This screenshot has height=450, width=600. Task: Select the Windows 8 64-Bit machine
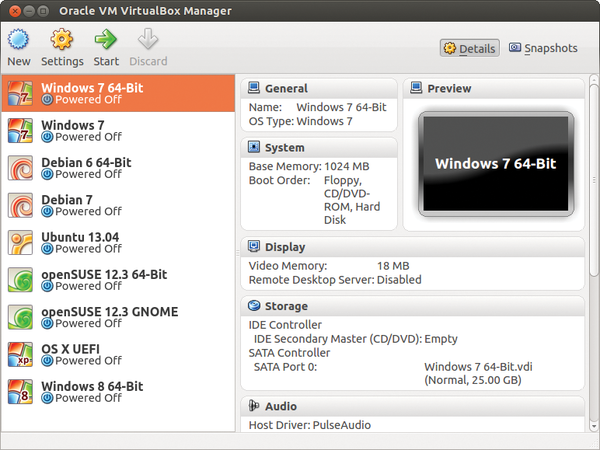click(118, 392)
